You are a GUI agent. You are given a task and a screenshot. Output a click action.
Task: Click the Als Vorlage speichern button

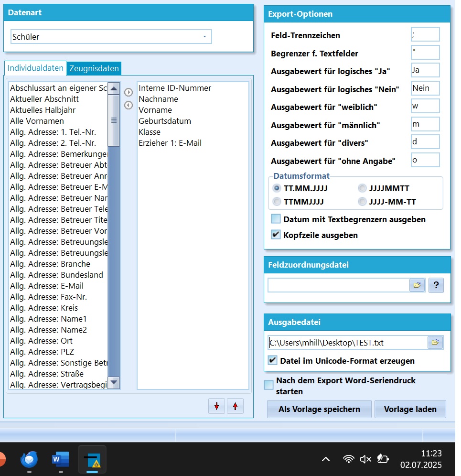click(319, 410)
